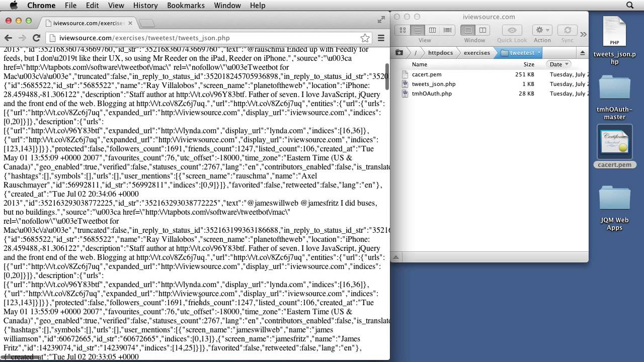Screen dimensions: 644x362
Task: Open the History menu
Action: click(x=145, y=6)
